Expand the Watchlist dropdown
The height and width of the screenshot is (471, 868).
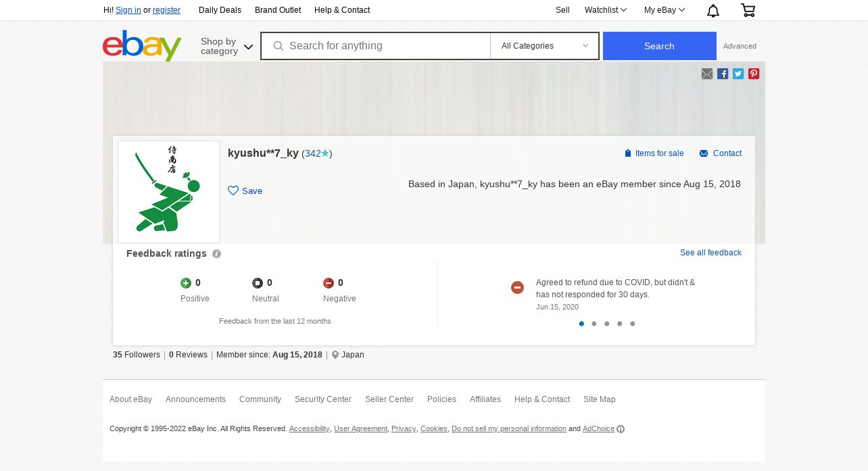606,10
